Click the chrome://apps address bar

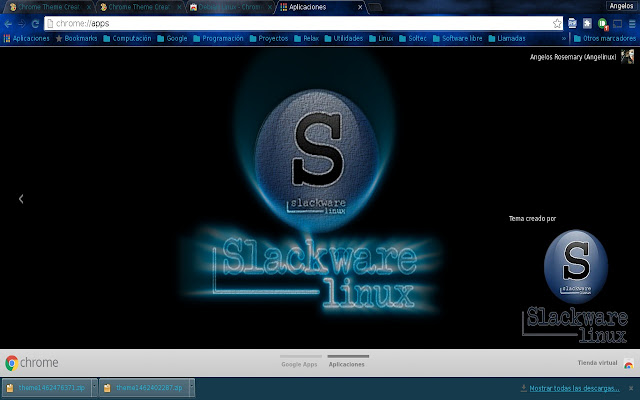(303, 24)
